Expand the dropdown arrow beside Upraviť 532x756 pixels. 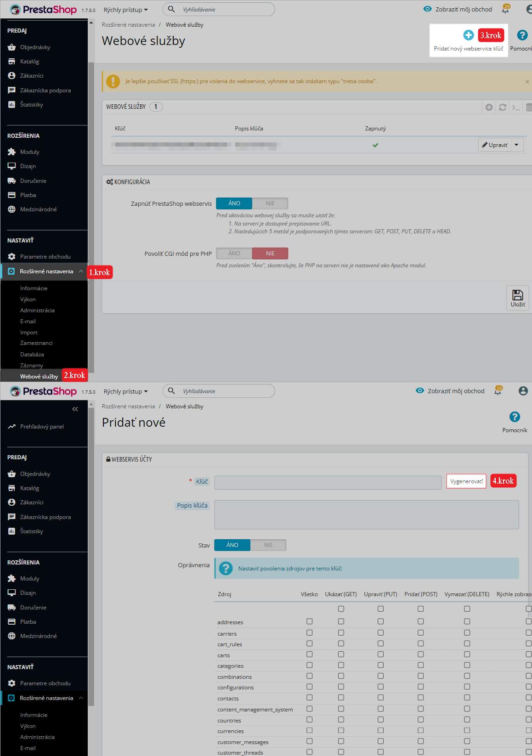click(x=517, y=145)
